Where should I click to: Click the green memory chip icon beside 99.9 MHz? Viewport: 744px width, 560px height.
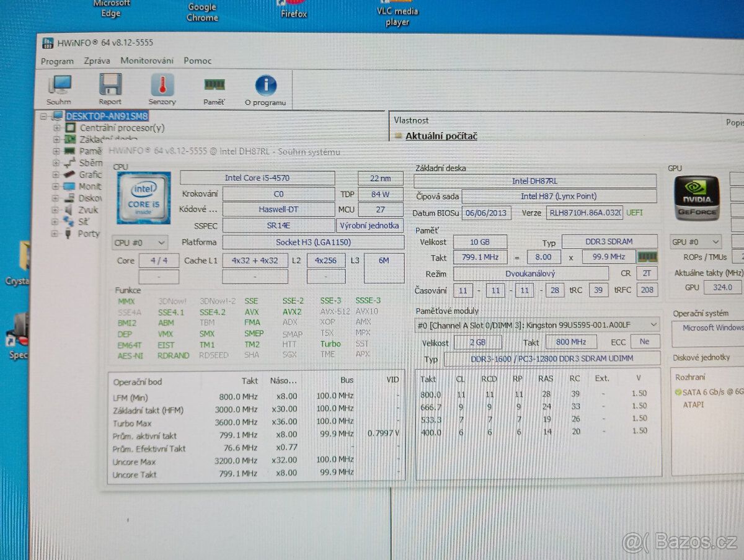(x=648, y=257)
